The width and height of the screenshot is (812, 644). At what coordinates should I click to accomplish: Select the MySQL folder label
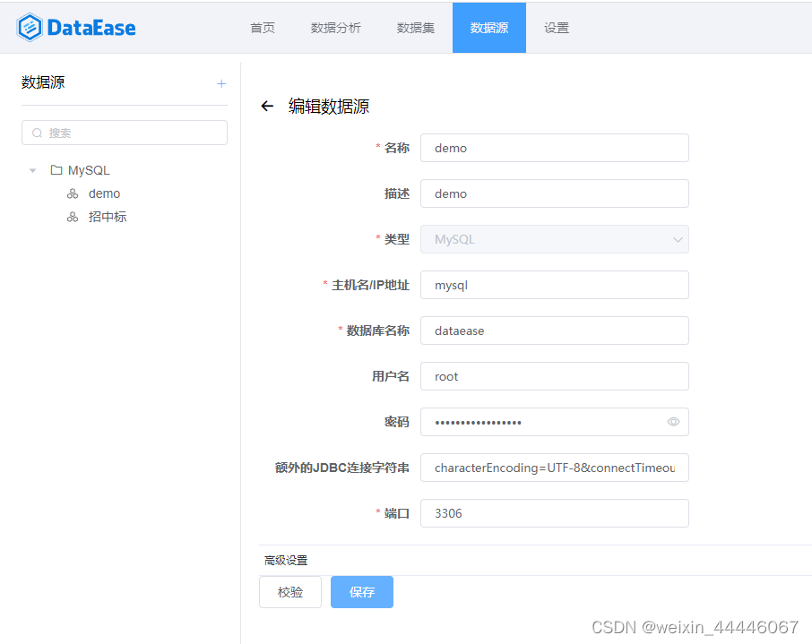click(89, 170)
